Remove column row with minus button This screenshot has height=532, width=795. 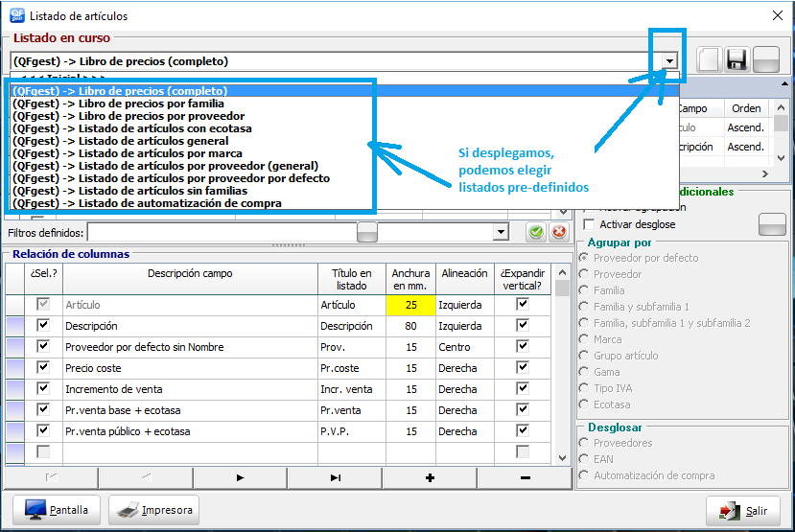coord(525,477)
